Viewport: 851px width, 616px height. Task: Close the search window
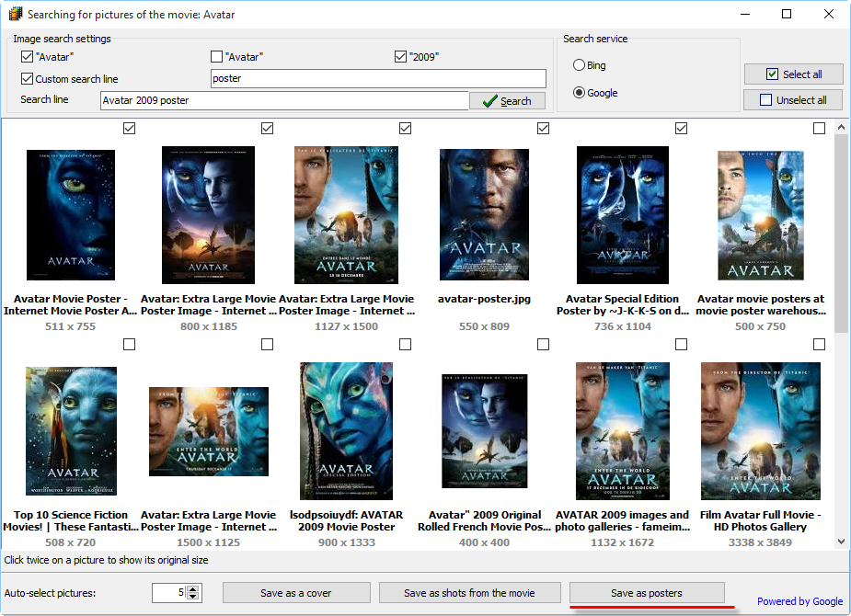click(829, 14)
